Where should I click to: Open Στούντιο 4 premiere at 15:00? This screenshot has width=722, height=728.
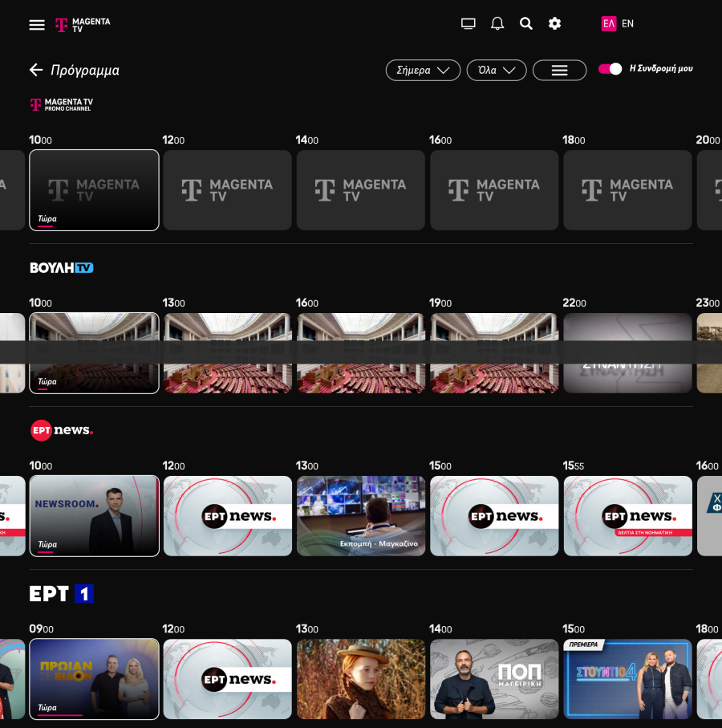(x=628, y=679)
